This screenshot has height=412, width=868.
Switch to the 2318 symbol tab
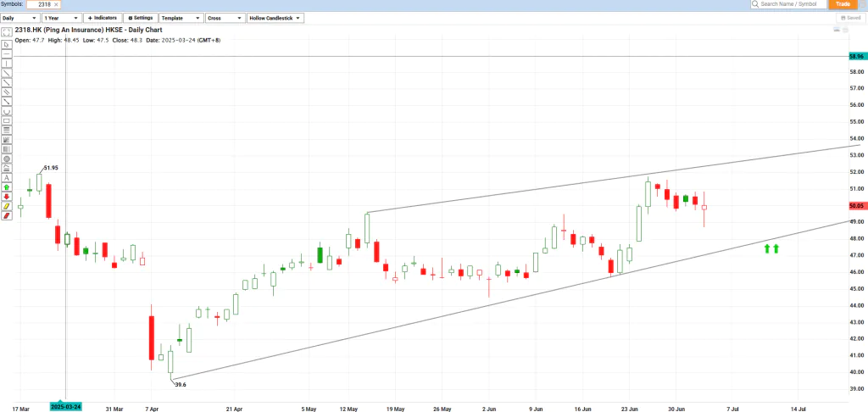click(44, 4)
